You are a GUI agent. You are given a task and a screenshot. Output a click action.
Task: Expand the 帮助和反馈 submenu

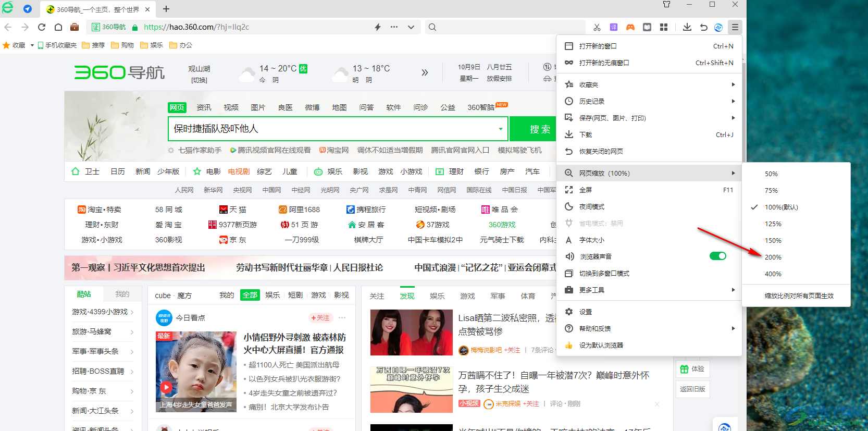pos(649,328)
